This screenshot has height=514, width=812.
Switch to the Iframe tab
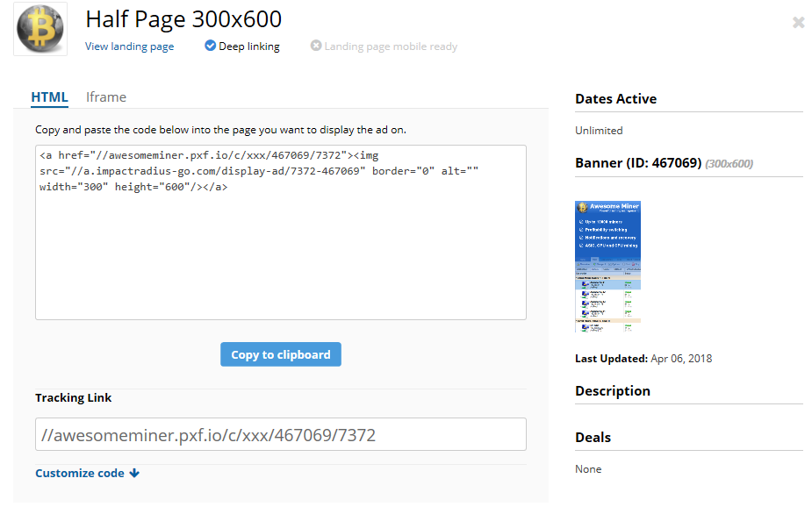[x=106, y=96]
